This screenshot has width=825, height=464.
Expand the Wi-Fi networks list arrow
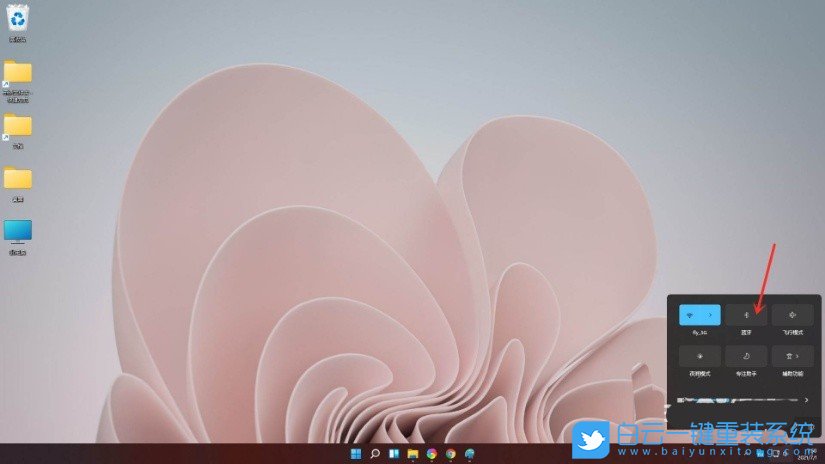(x=709, y=315)
